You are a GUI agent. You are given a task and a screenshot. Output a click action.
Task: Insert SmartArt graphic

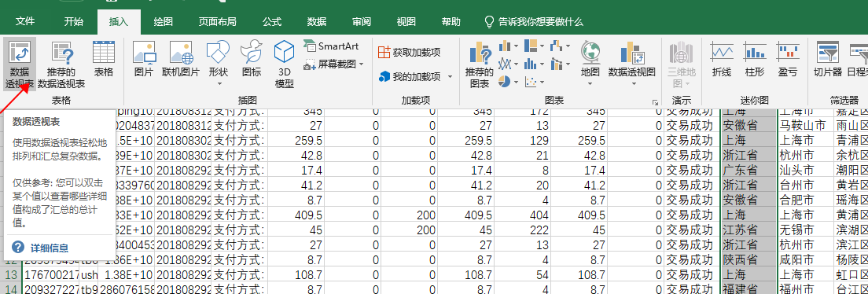coord(333,46)
